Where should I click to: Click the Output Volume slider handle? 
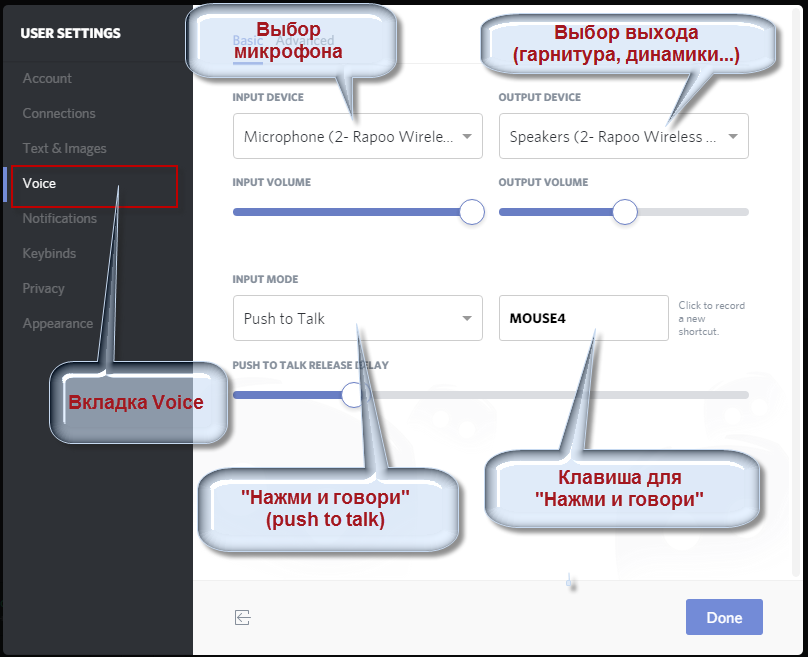[625, 212]
